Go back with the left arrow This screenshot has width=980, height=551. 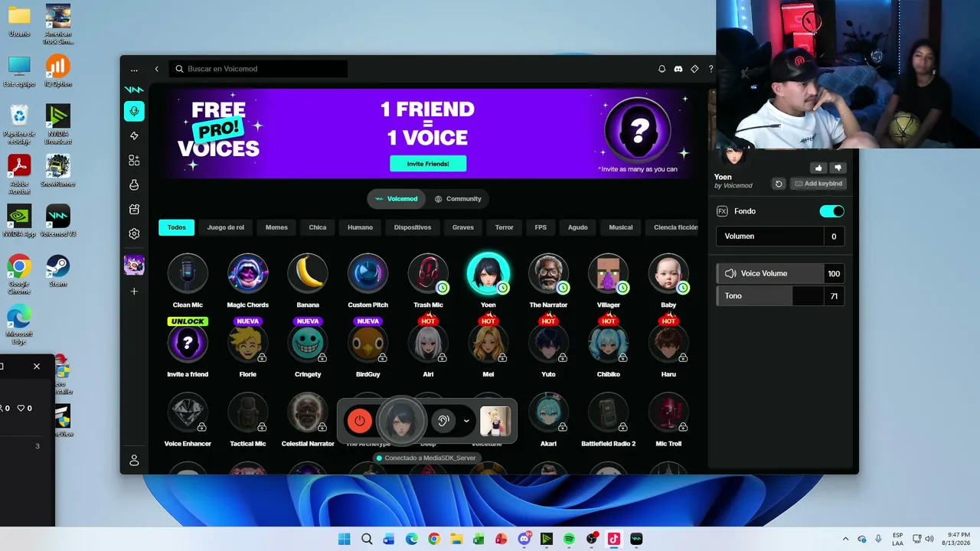[x=157, y=69]
